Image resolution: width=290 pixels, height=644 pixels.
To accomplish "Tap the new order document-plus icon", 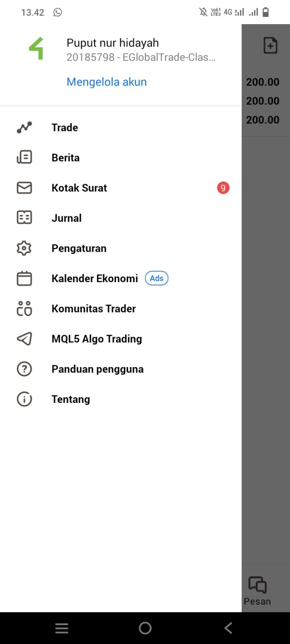I will 270,45.
